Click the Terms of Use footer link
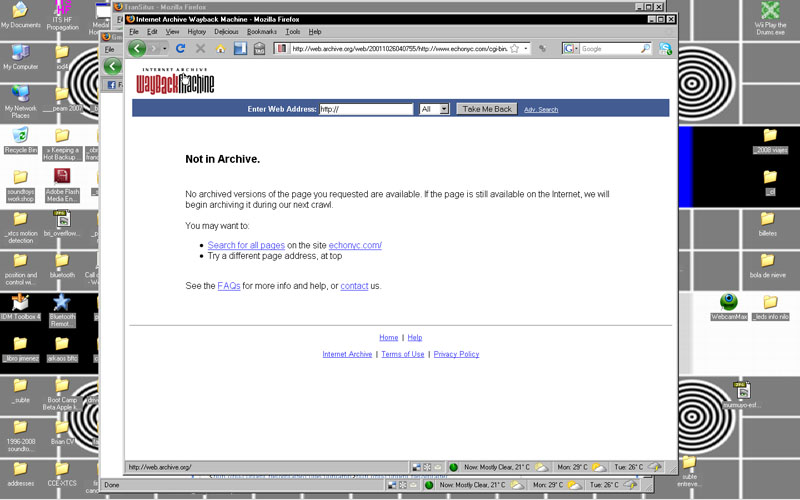 pos(403,354)
